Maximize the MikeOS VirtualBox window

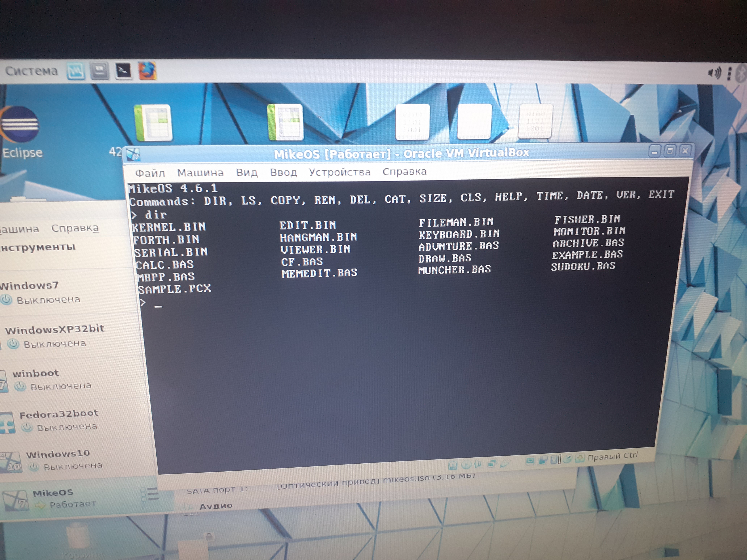click(x=670, y=151)
